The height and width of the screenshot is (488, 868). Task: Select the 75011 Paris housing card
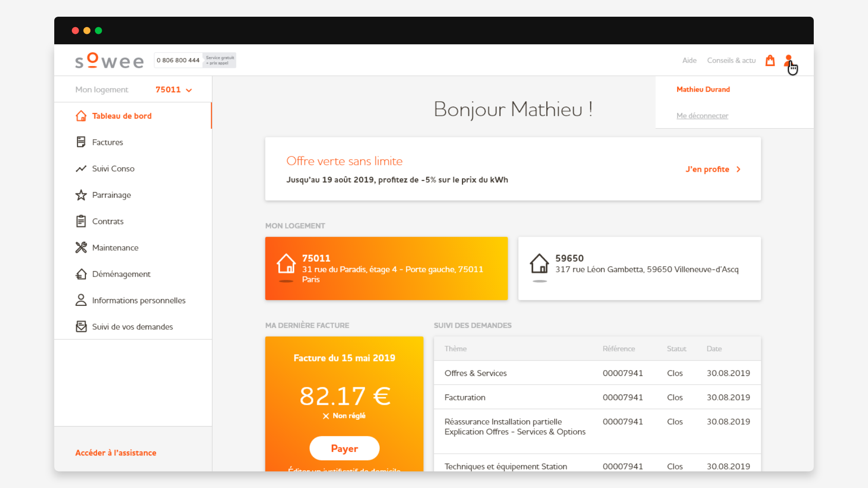click(x=386, y=268)
